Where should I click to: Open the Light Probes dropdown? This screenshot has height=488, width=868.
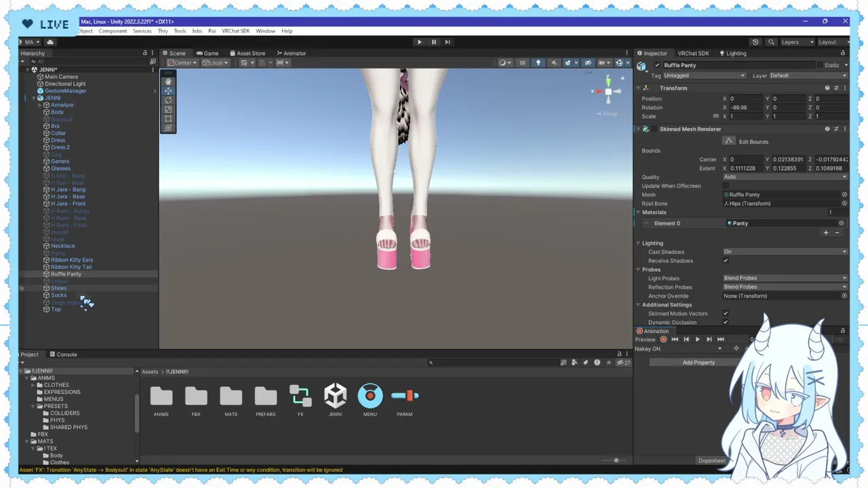(785, 278)
